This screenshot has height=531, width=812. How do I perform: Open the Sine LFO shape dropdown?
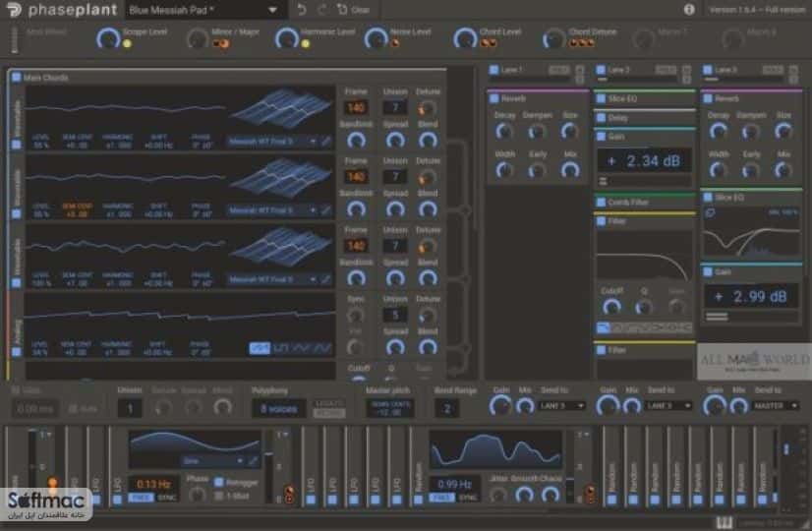coord(213,460)
